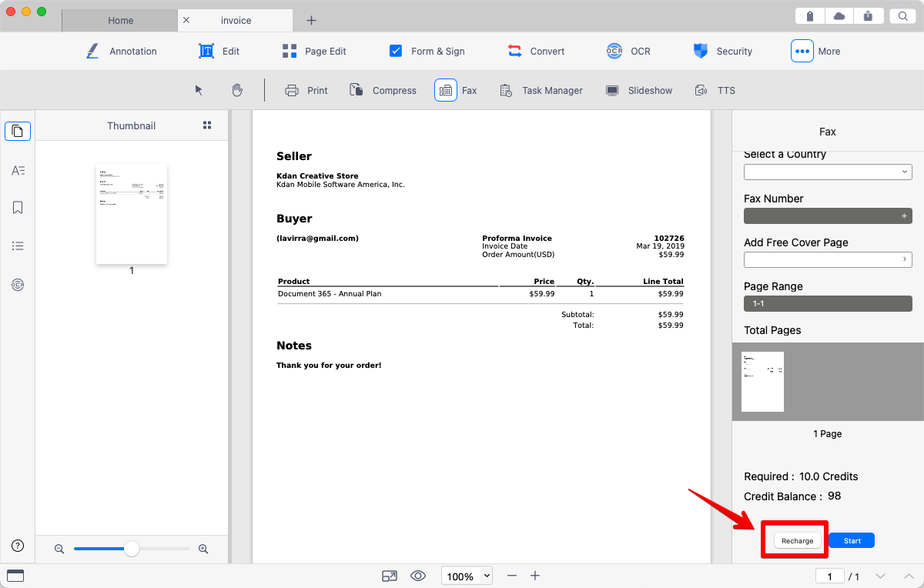Open the OCR tool

click(628, 52)
